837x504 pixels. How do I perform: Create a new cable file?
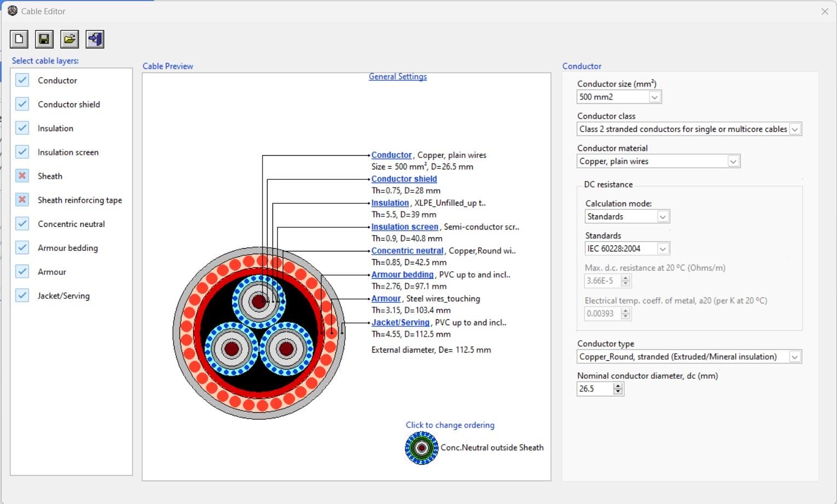[19, 39]
